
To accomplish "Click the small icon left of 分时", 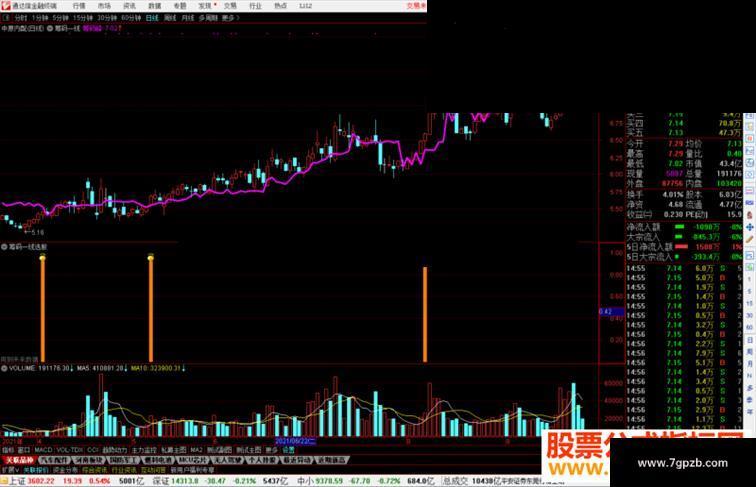I will pos(6,18).
